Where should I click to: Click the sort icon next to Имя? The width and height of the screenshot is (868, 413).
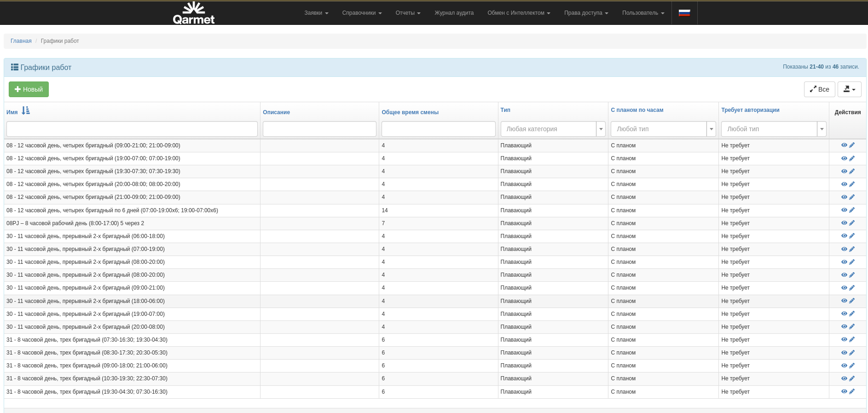(26, 111)
